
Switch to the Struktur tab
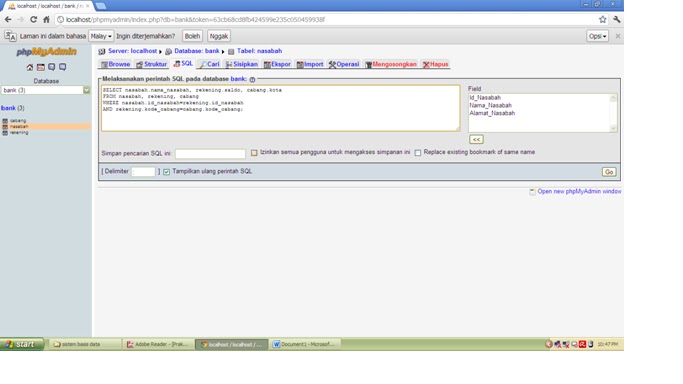pyautogui.click(x=151, y=64)
